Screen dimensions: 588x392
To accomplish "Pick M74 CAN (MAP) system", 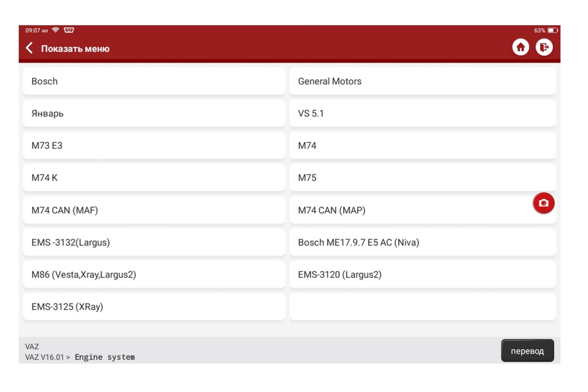I will 423,210.
